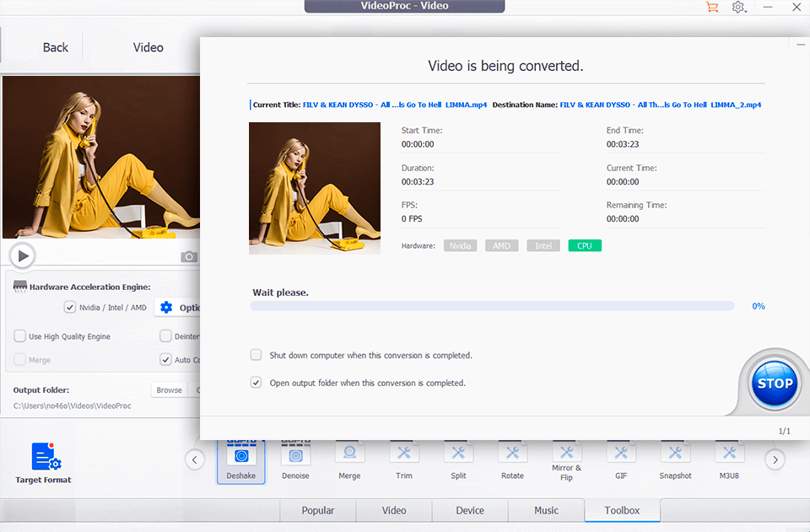
Task: Click Browse to change output folder
Action: tap(169, 390)
